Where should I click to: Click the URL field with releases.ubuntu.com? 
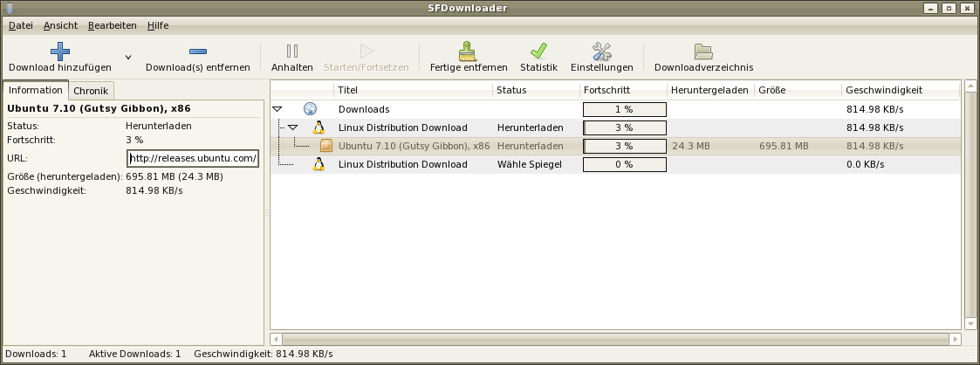pos(193,158)
